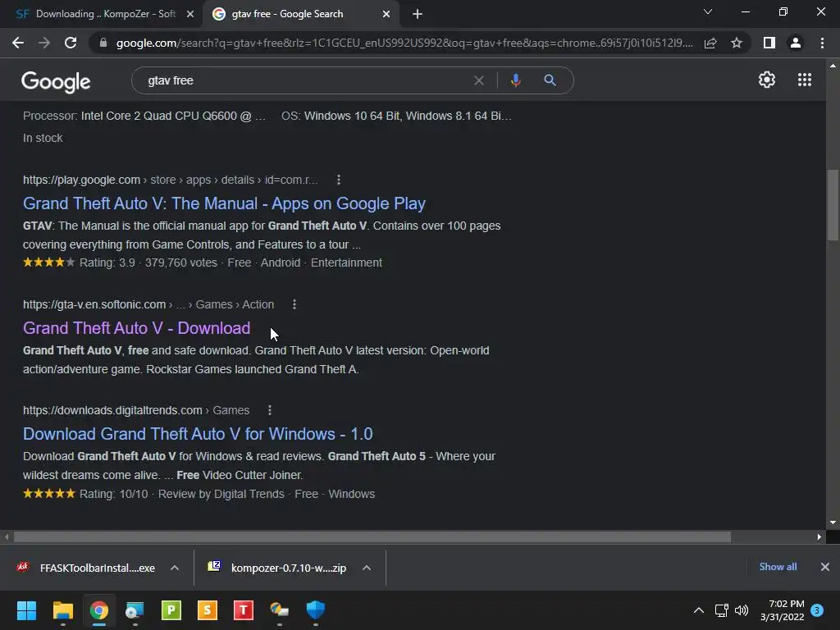Open the network status icon
Viewport: 840px width, 630px height.
click(721, 610)
